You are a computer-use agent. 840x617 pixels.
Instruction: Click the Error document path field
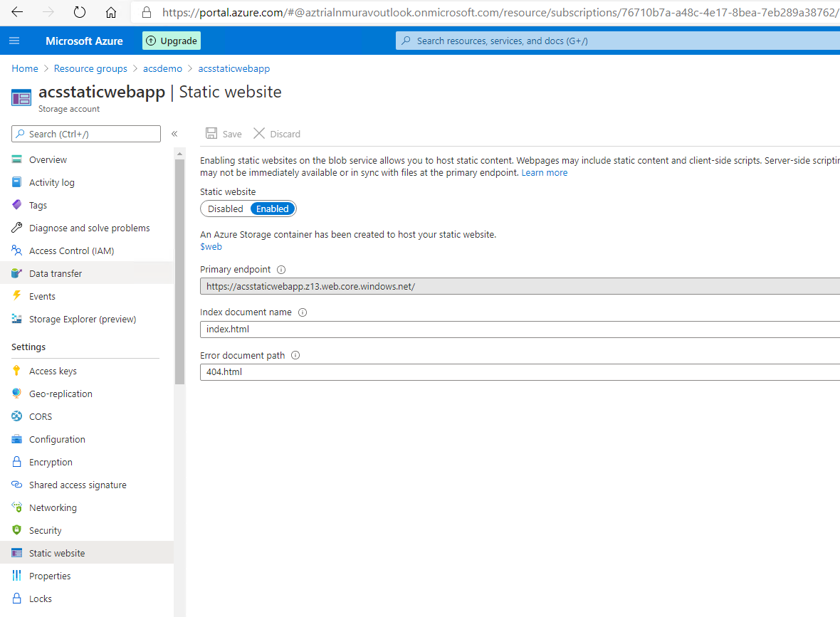pos(520,372)
